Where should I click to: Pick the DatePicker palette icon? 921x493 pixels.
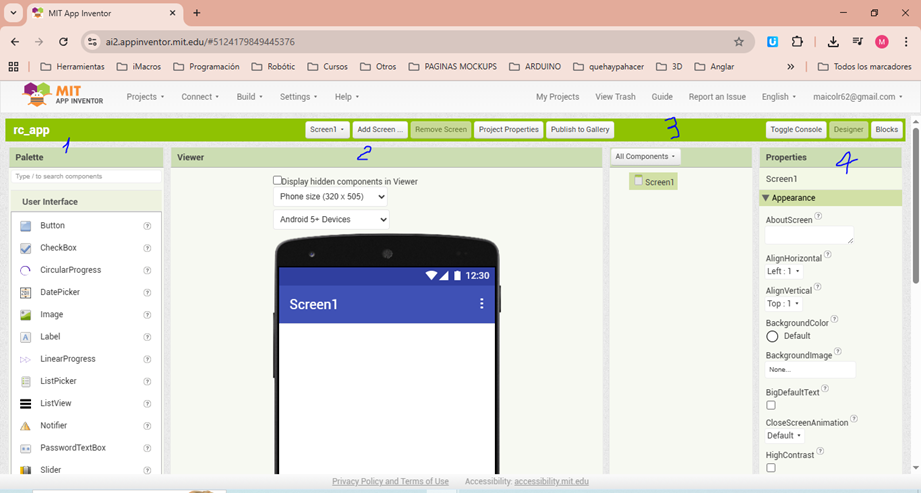coord(26,292)
